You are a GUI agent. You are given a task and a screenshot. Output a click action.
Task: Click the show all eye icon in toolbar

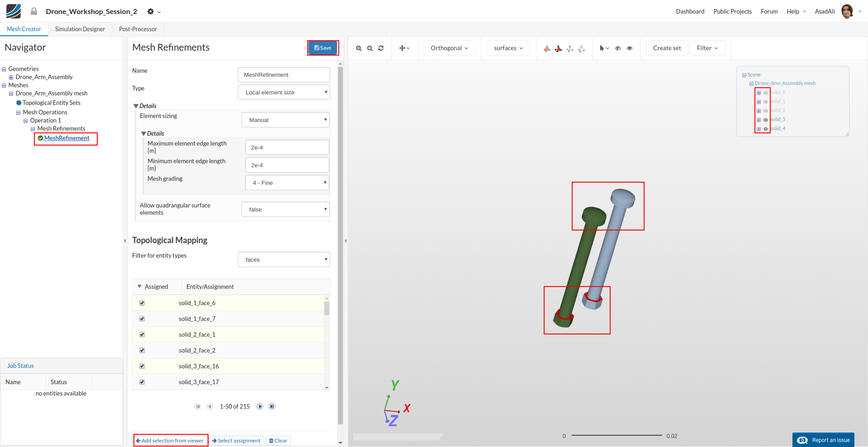[x=630, y=48]
